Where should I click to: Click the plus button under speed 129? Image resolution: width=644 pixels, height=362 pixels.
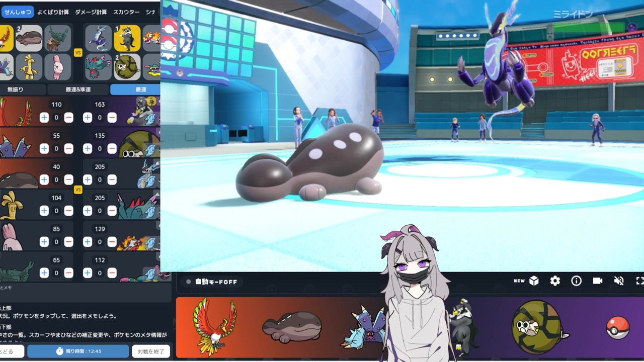point(88,242)
